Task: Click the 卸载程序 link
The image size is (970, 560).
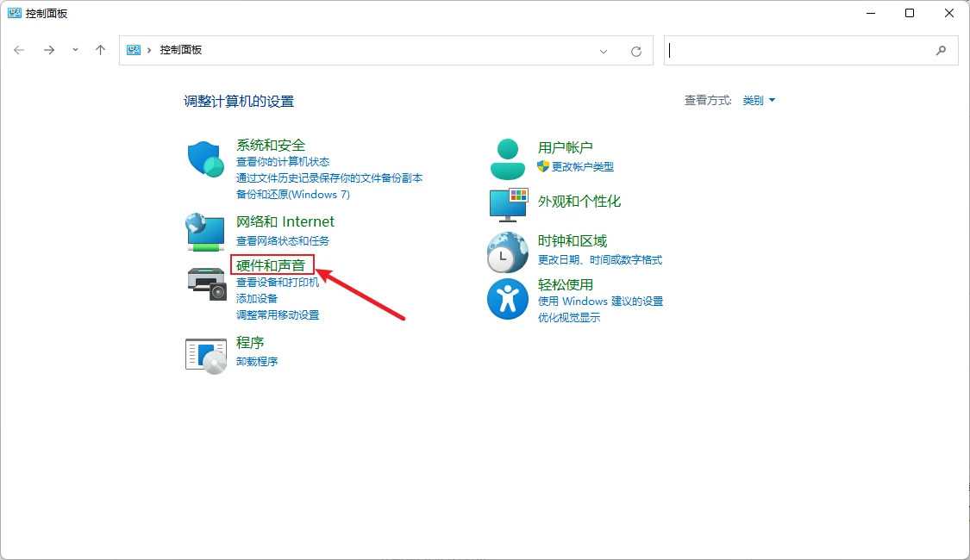Action: [257, 361]
